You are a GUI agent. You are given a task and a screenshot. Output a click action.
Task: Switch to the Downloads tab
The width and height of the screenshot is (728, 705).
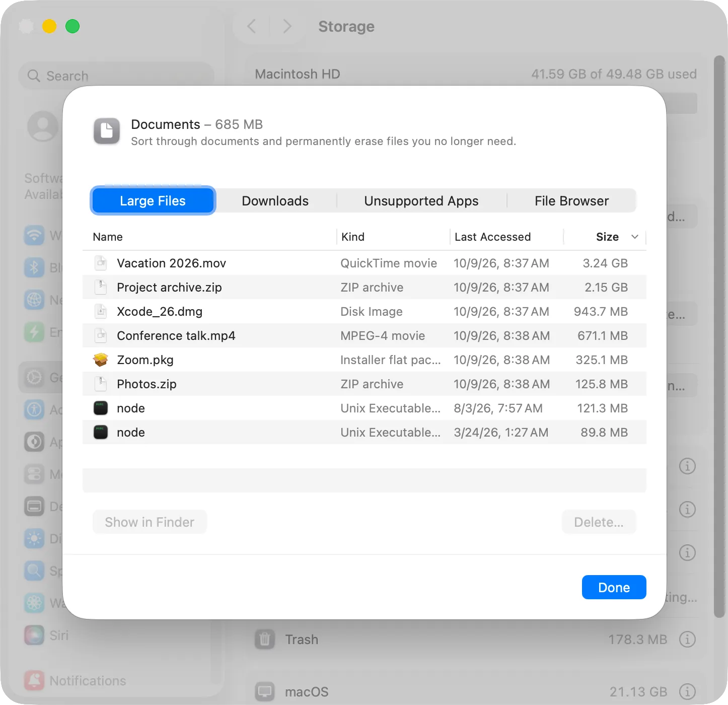coord(275,201)
